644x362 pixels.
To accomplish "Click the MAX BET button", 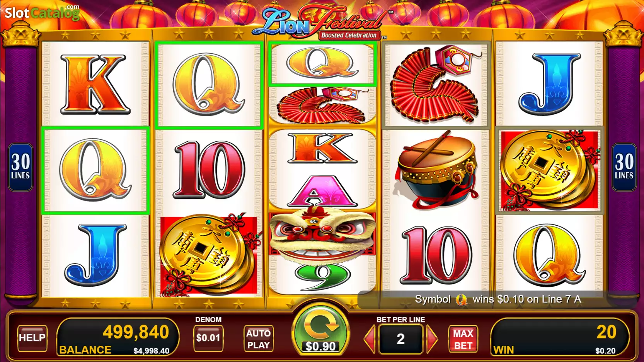I will [463, 339].
